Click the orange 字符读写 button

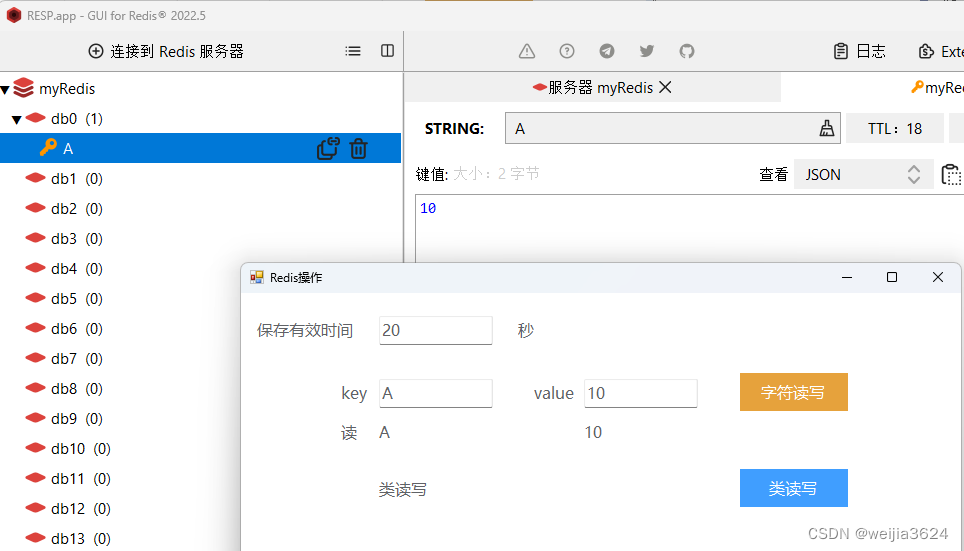point(794,392)
